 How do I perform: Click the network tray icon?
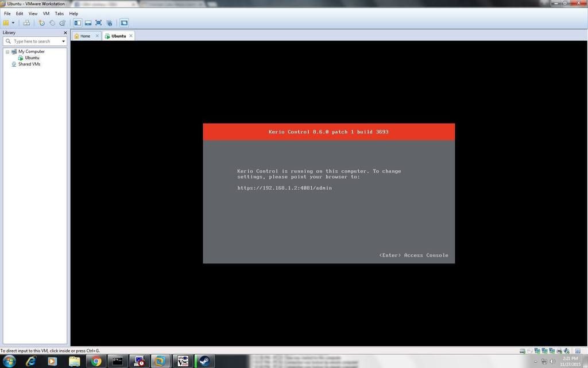(544, 362)
